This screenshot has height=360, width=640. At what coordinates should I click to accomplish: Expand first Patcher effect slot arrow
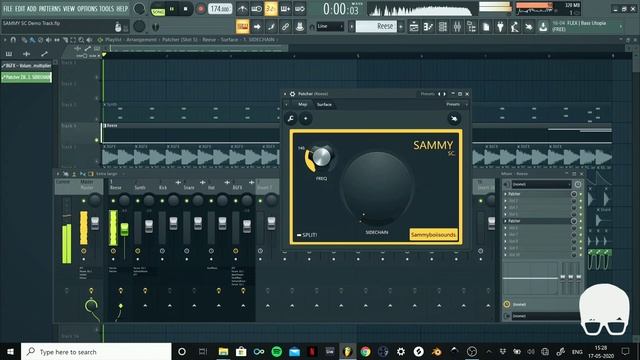click(x=506, y=194)
